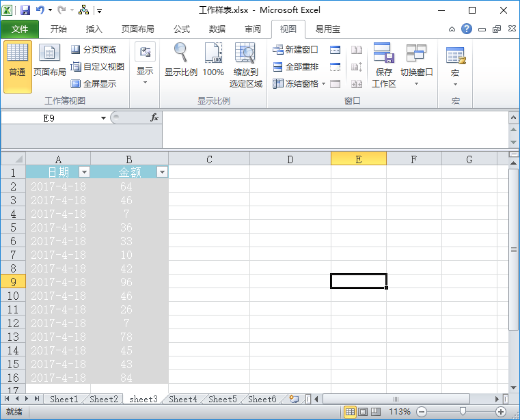Click the Name Box showing E9
Image resolution: width=520 pixels, height=420 pixels.
point(49,118)
